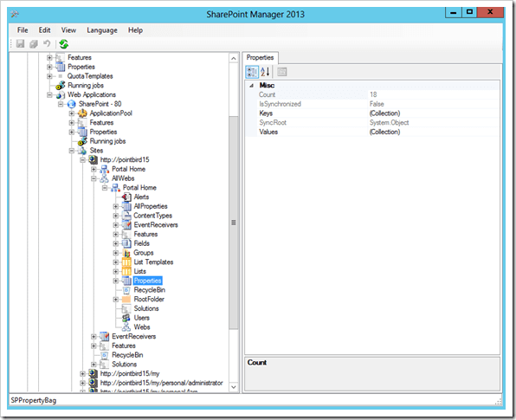
Task: Collapse the AllWebs tree node
Action: (94, 178)
